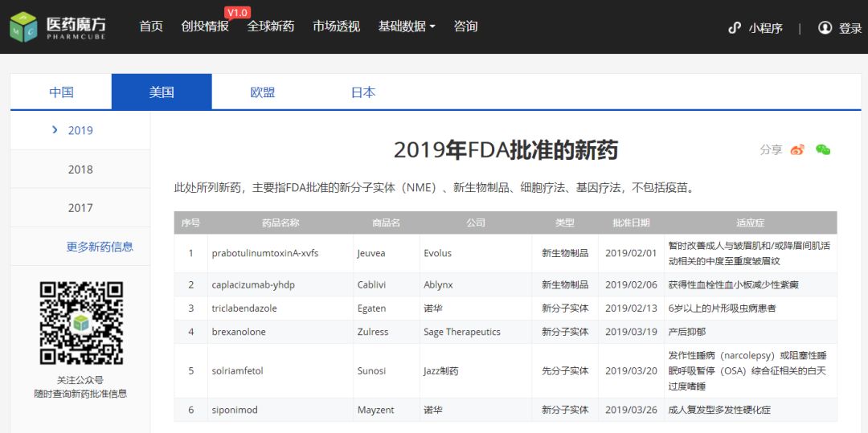
Task: Click indication 获得性血栓性血小板减少性紫癜
Action: [x=734, y=285]
